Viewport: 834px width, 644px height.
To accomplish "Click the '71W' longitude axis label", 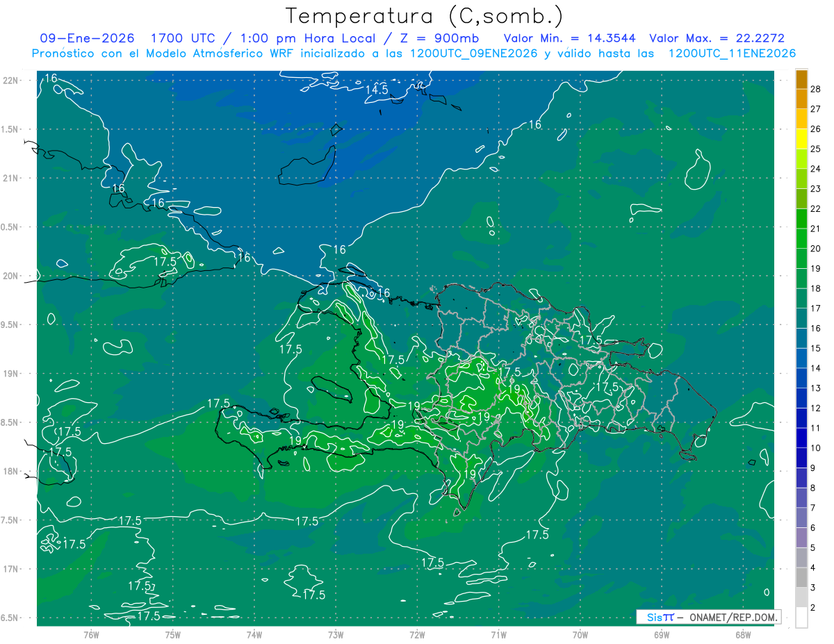I will click(x=498, y=635).
